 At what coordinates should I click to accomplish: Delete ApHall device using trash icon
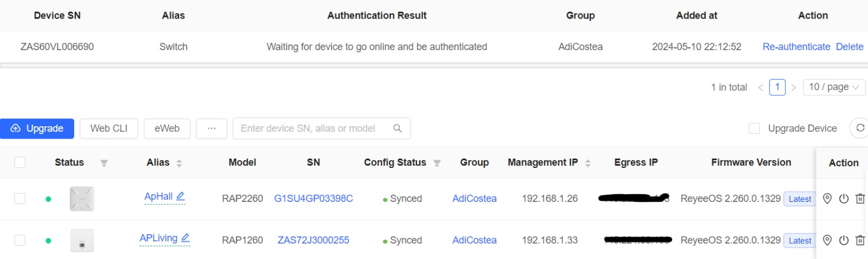click(860, 199)
